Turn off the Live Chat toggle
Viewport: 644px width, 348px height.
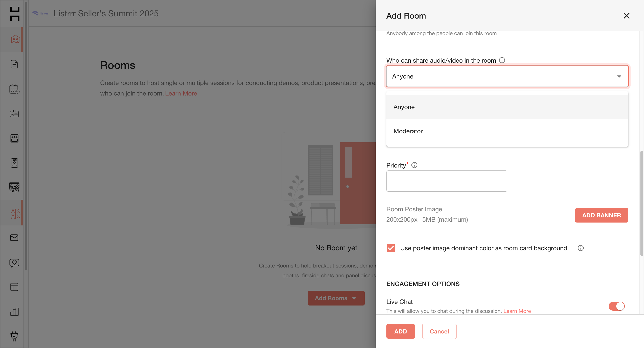(616, 306)
